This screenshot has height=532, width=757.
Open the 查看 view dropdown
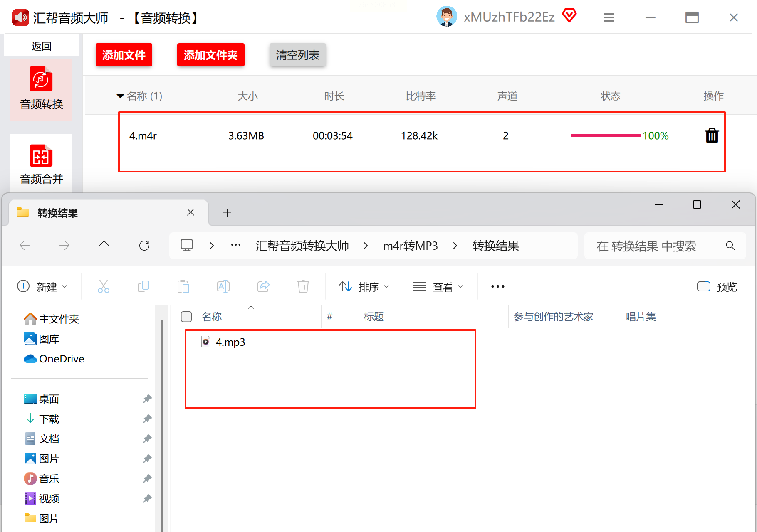438,287
